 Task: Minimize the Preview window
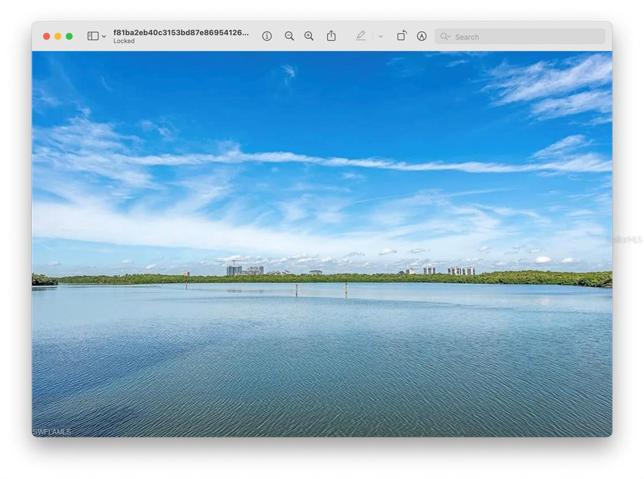click(x=58, y=36)
